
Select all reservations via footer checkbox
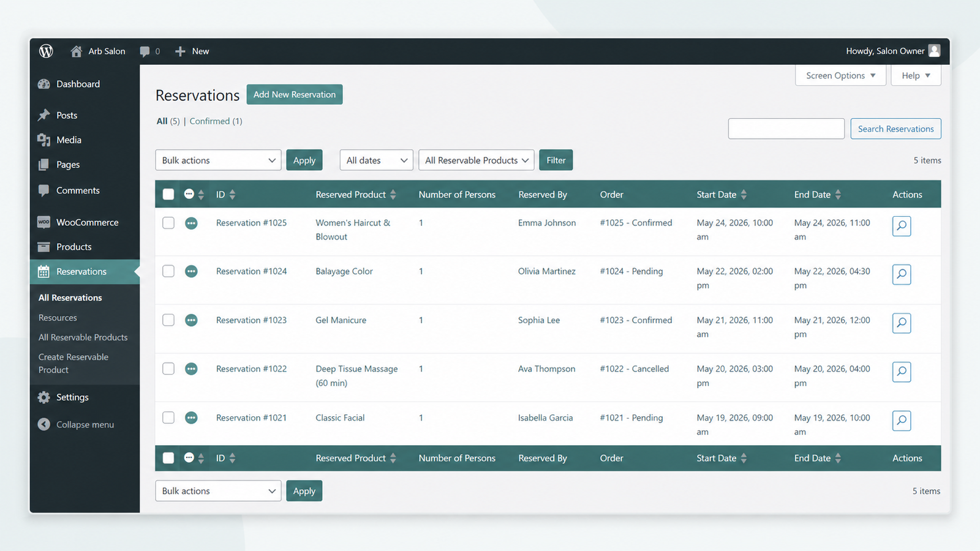point(168,458)
